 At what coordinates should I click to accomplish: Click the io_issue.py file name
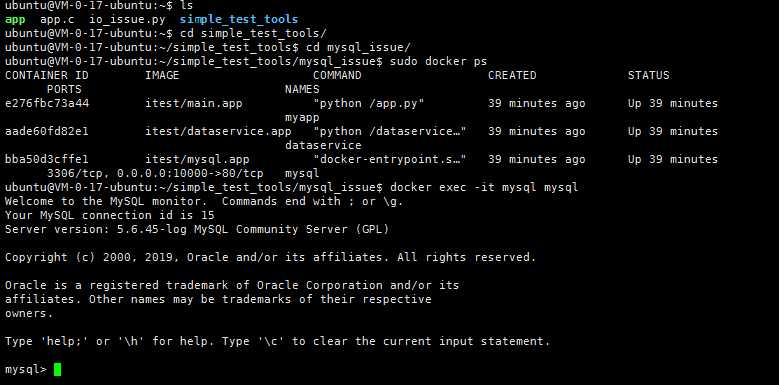pyautogui.click(x=120, y=19)
